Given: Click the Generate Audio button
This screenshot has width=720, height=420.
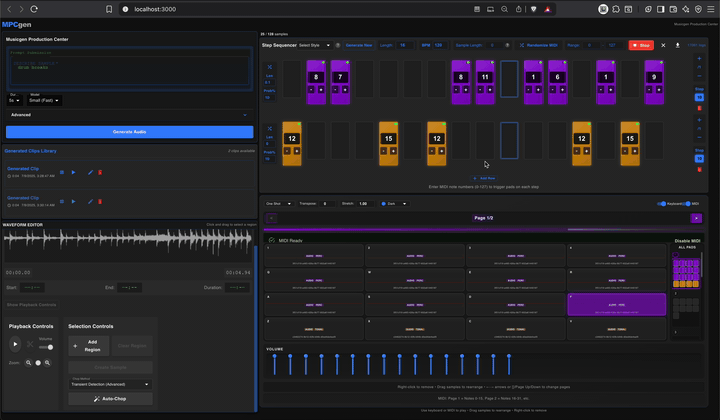Looking at the screenshot, I should [x=129, y=132].
